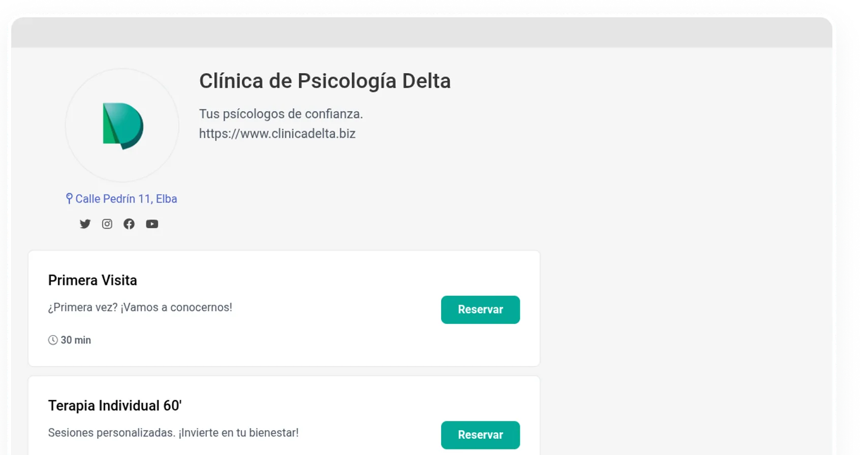The height and width of the screenshot is (455, 868).
Task: Click the tagline Tus psícologos de confianza
Action: 281,114
